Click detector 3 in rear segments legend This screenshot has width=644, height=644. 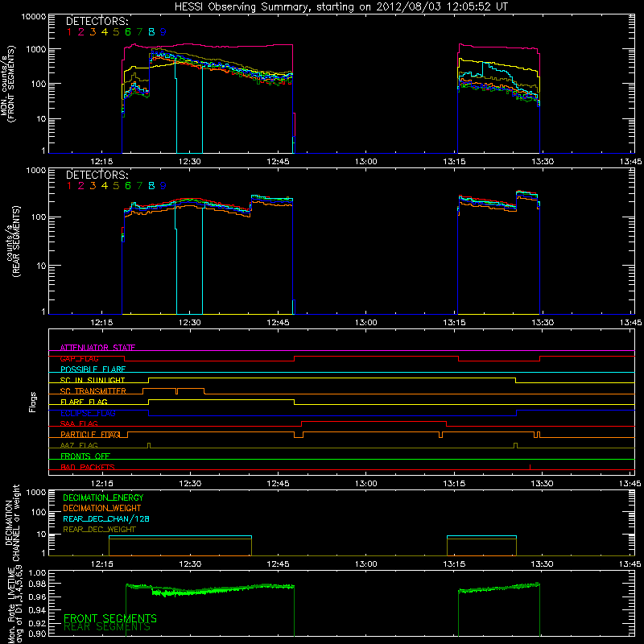(93, 186)
